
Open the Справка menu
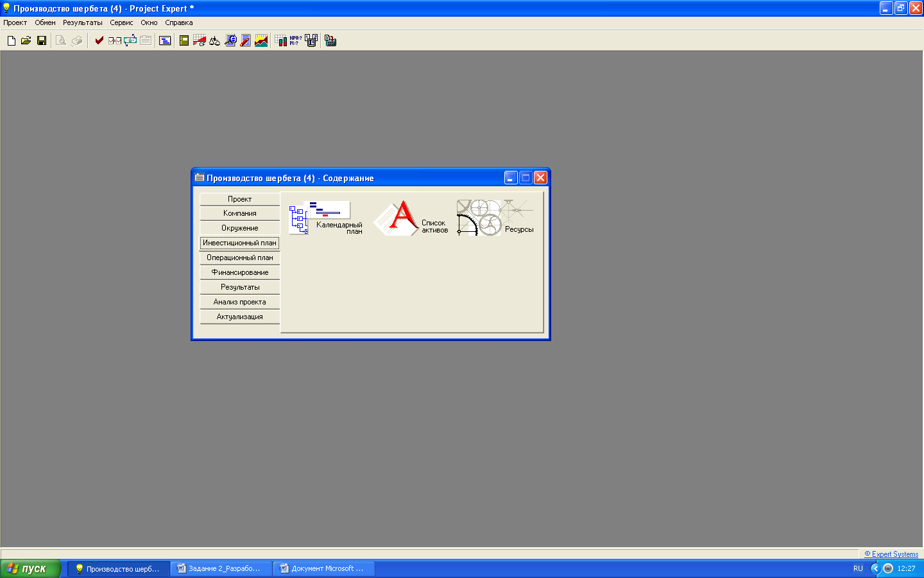tap(179, 22)
